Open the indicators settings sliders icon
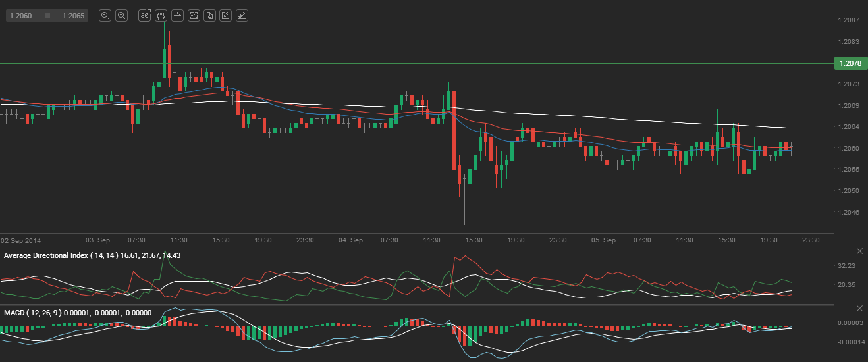 point(177,15)
